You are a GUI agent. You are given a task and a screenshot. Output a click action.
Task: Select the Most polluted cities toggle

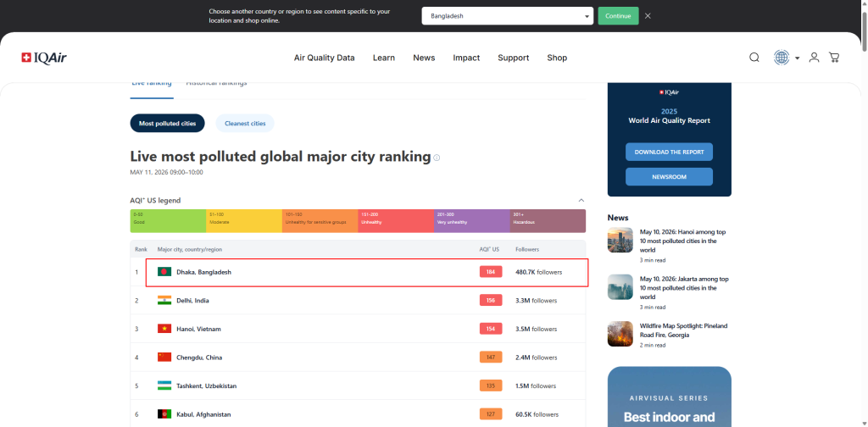pos(167,124)
